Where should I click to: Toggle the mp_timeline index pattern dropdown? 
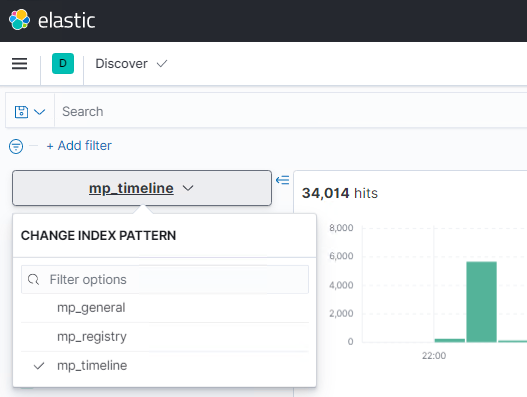point(142,188)
